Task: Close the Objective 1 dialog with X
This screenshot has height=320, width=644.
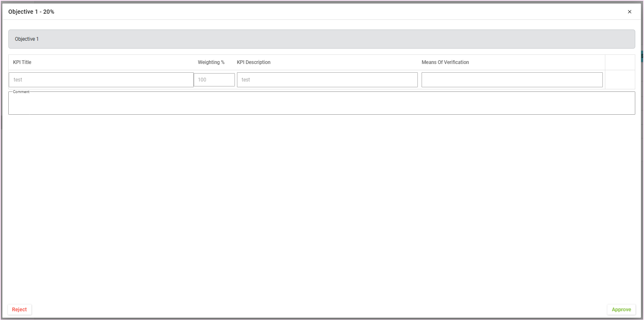Action: [629, 12]
